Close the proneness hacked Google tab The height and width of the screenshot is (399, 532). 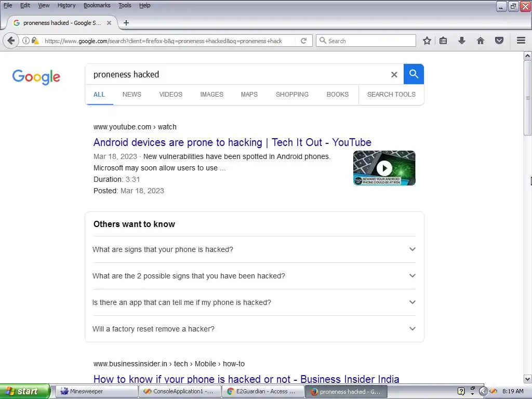[109, 23]
